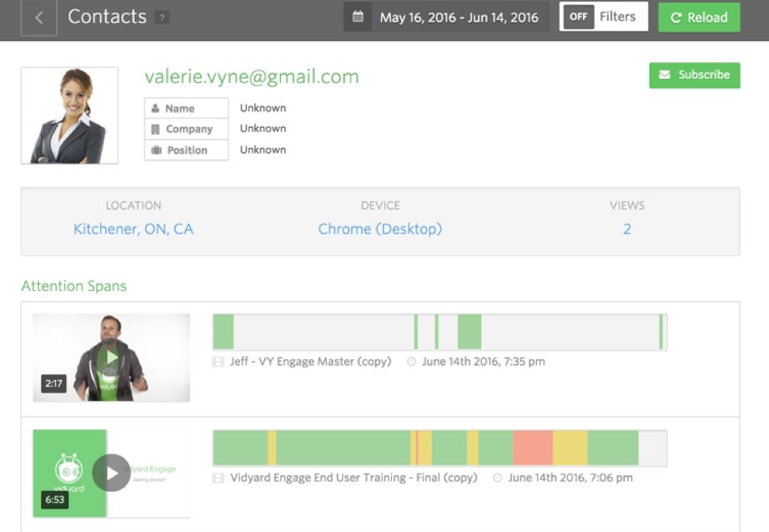Screen dimensions: 769x532
Task: Click the 6:53 duration badge
Action: coord(55,500)
